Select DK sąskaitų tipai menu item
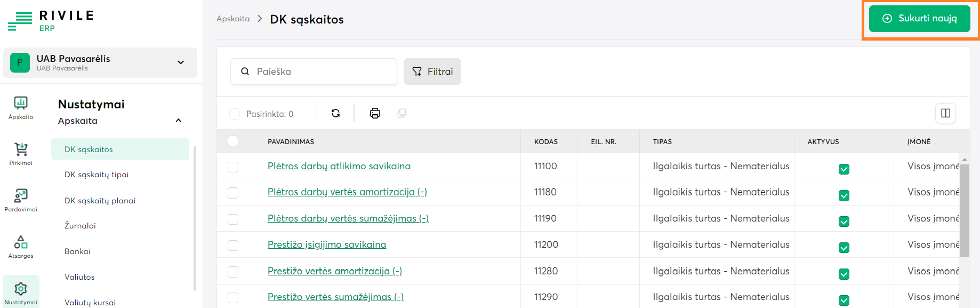 tap(97, 175)
